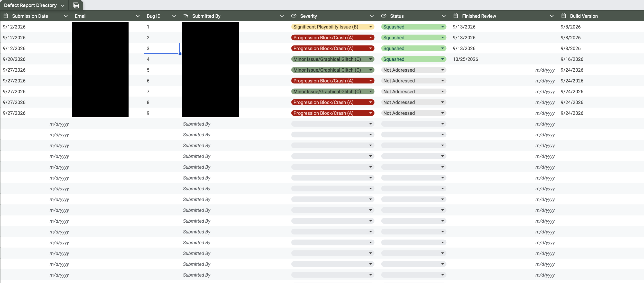Open the Significant Playability Issue (B) severity chip
Viewport: 644px width, 283px height.
[333, 27]
